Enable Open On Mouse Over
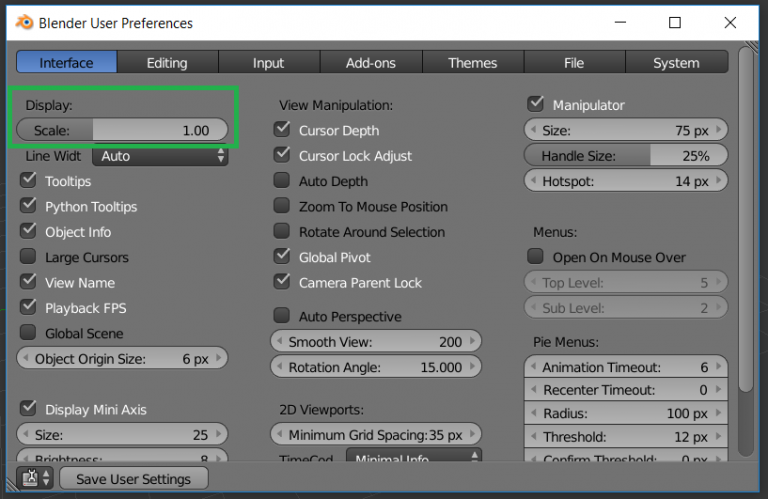 point(536,256)
